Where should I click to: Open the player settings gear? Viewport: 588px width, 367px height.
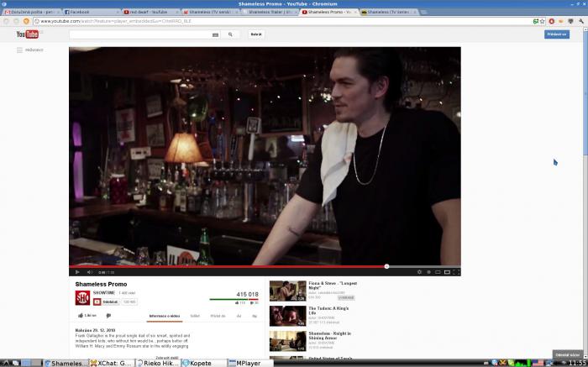[419, 272]
